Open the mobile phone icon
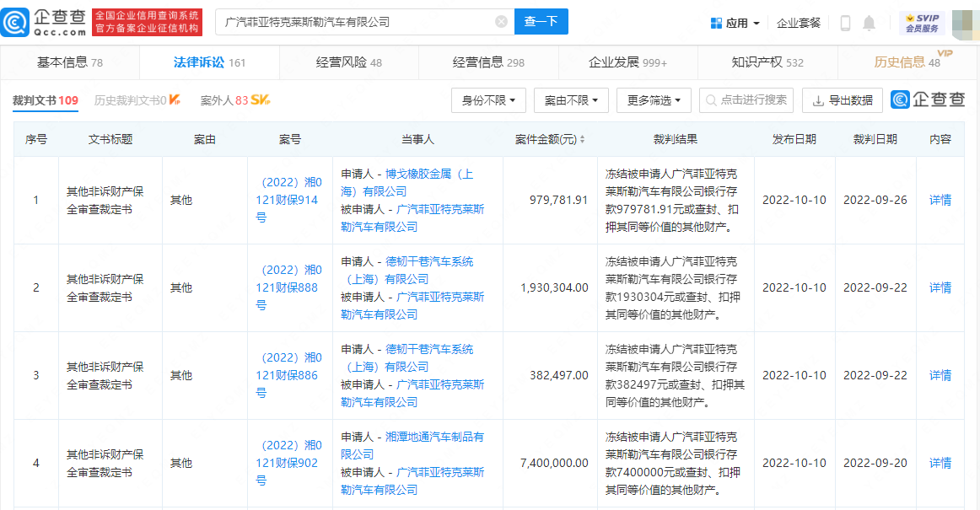The width and height of the screenshot is (980, 510). pyautogui.click(x=845, y=23)
